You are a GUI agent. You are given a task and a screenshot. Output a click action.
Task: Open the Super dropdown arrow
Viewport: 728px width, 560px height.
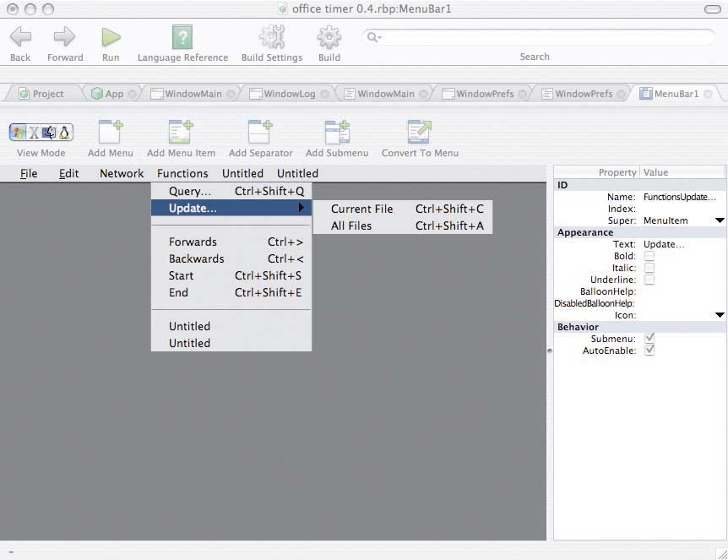pyautogui.click(x=719, y=220)
